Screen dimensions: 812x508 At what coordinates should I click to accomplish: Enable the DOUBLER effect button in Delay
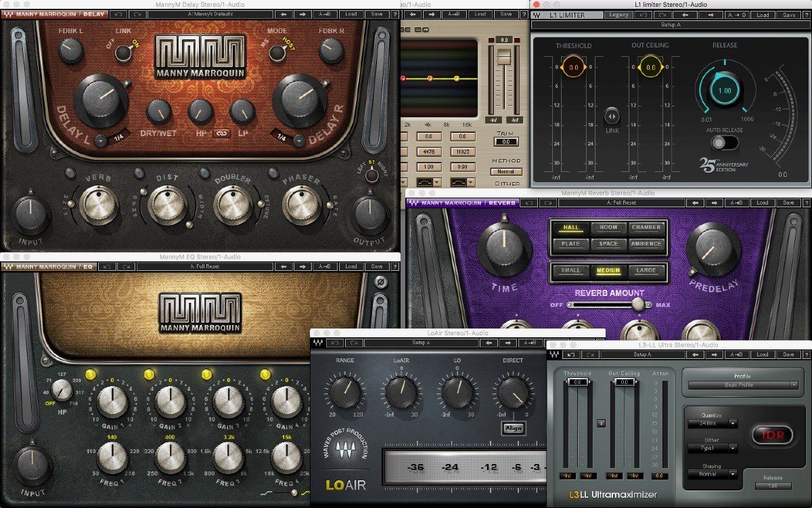(206, 172)
